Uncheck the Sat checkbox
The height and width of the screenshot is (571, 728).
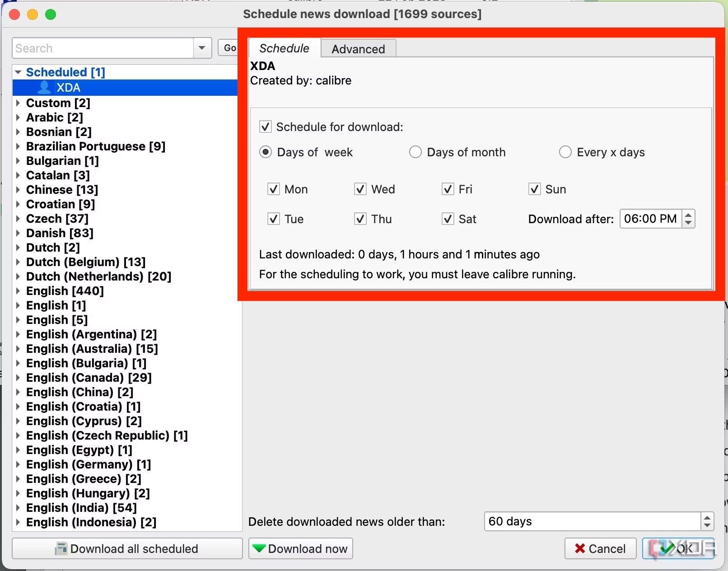448,219
